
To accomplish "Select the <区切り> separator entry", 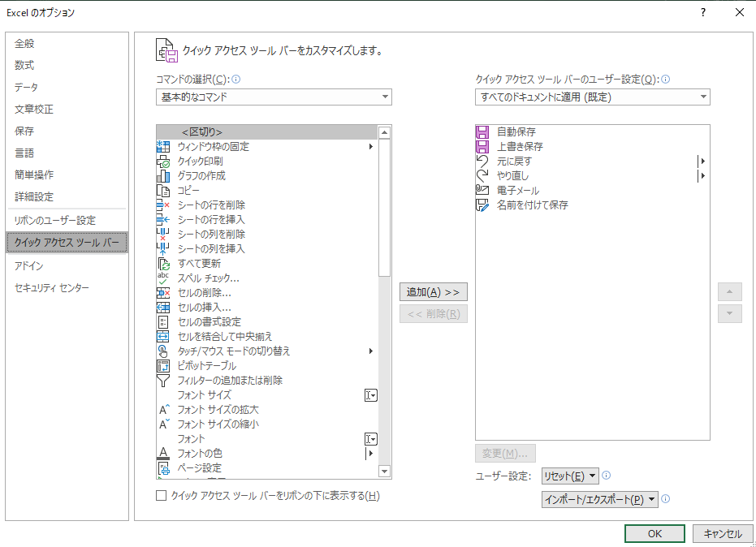I will coord(267,132).
